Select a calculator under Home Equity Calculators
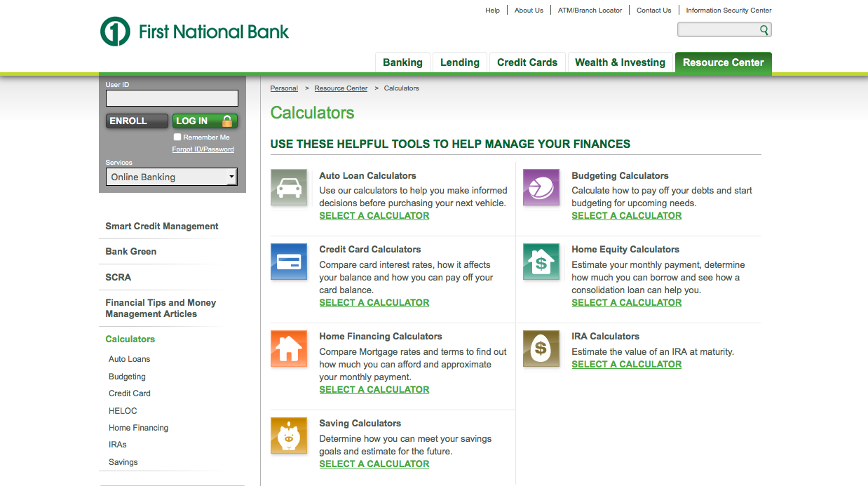Viewport: 868px width, 486px height. point(627,303)
